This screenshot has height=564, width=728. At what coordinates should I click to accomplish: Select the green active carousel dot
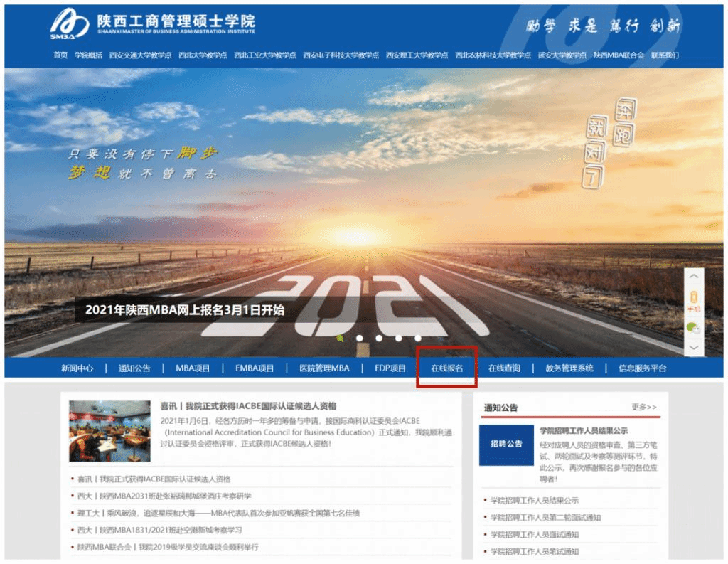[340, 339]
